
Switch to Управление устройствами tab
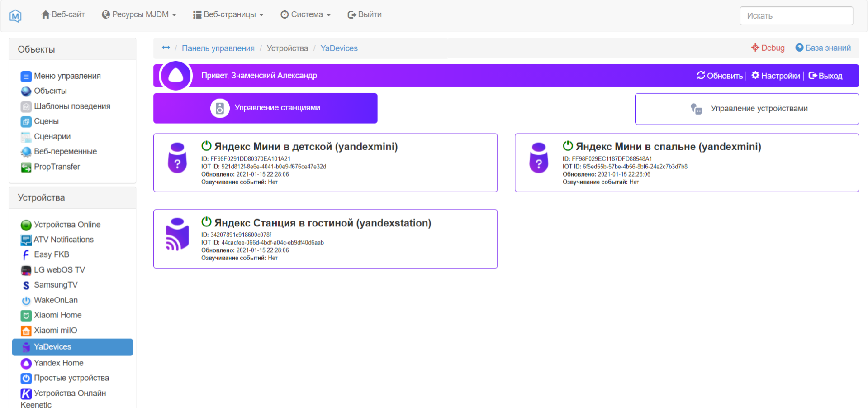tap(746, 108)
